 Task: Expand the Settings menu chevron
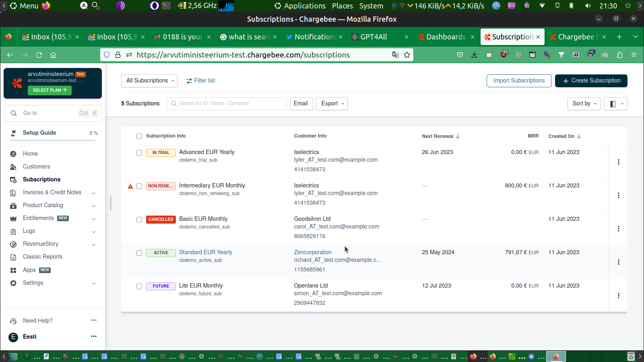pyautogui.click(x=94, y=284)
